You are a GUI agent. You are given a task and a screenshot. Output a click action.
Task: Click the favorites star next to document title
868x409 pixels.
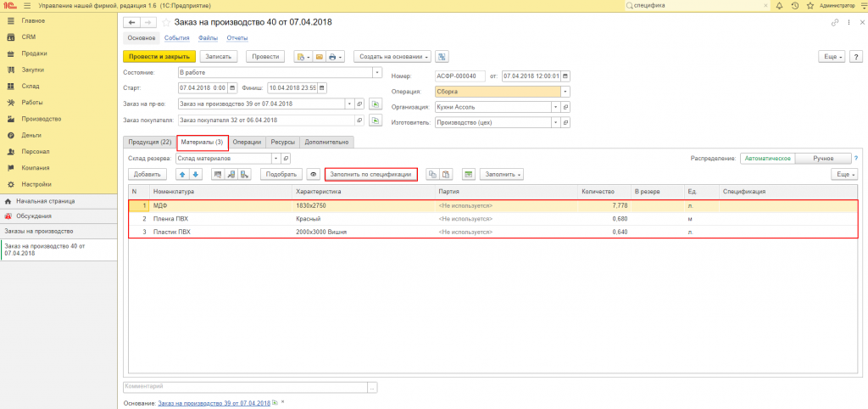[x=166, y=23]
